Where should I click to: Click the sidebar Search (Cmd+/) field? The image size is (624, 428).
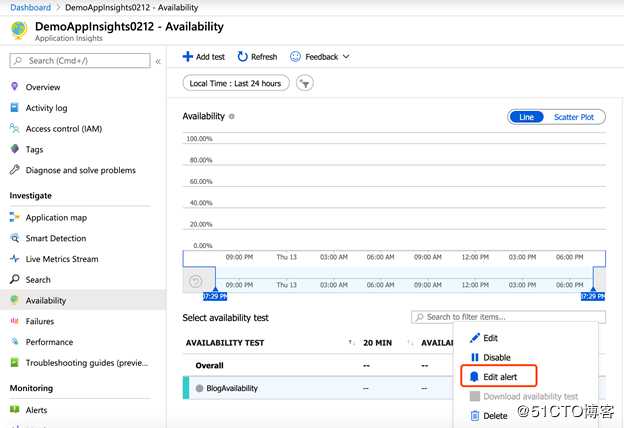click(x=80, y=61)
